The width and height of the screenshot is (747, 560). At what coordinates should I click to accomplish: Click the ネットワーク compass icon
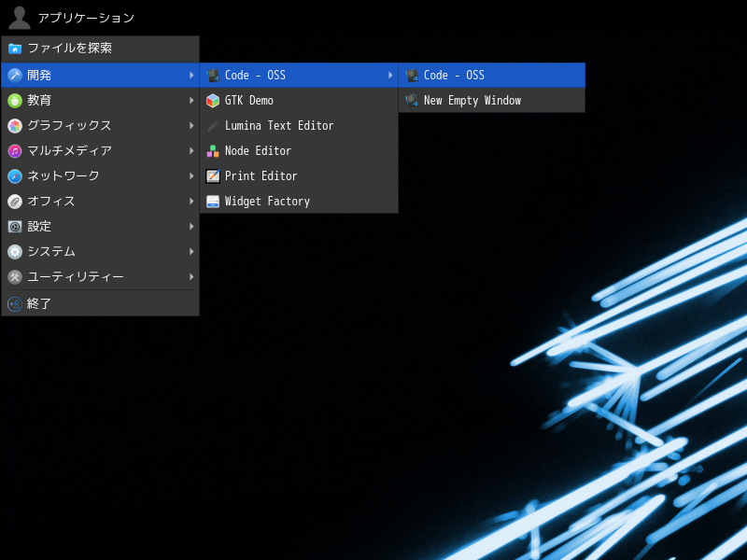click(x=15, y=176)
